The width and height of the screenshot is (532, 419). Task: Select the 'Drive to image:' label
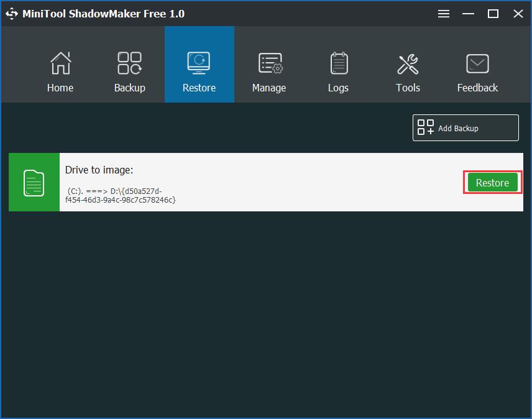click(x=99, y=170)
